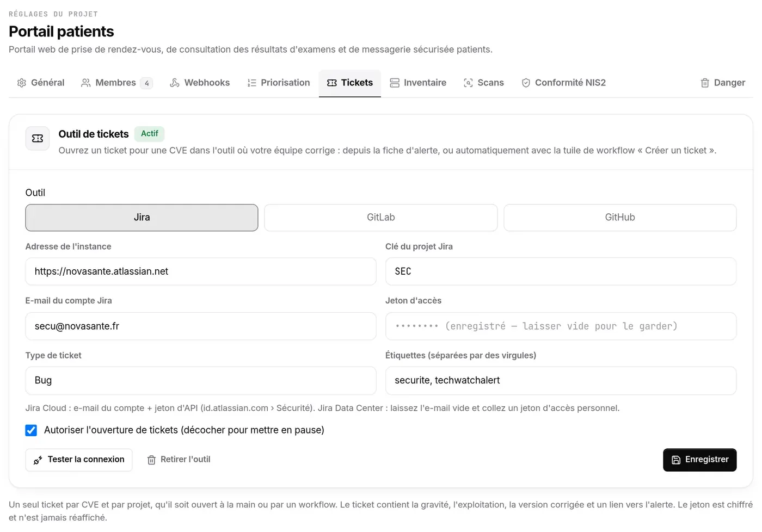This screenshot has height=532, width=762.
Task: Focus the Type de ticket field
Action: click(201, 381)
